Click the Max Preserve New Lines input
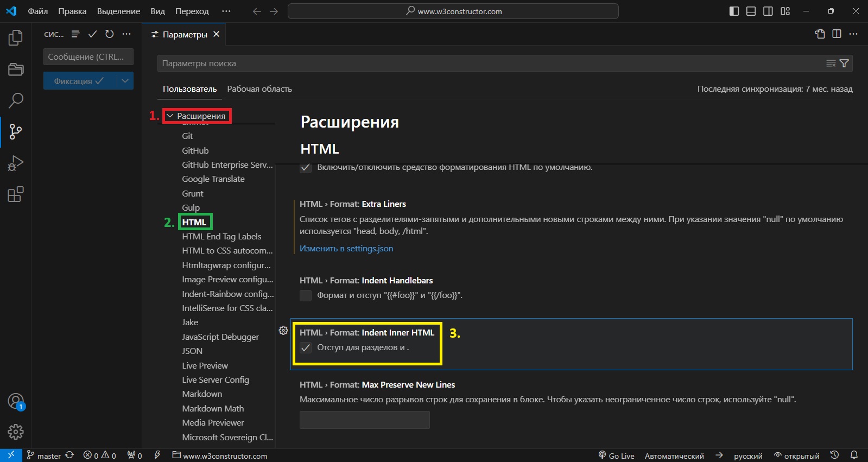Viewport: 868px width, 462px height. tap(365, 420)
